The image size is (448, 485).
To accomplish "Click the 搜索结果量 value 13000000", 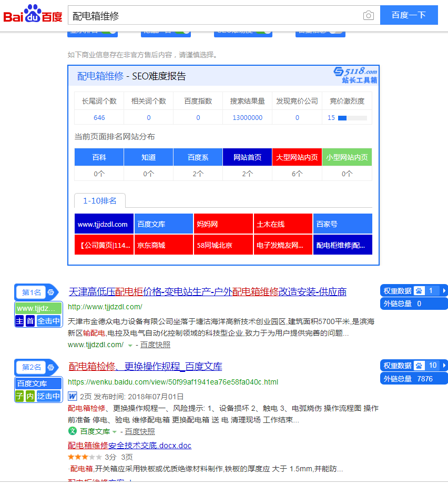I will [247, 117].
